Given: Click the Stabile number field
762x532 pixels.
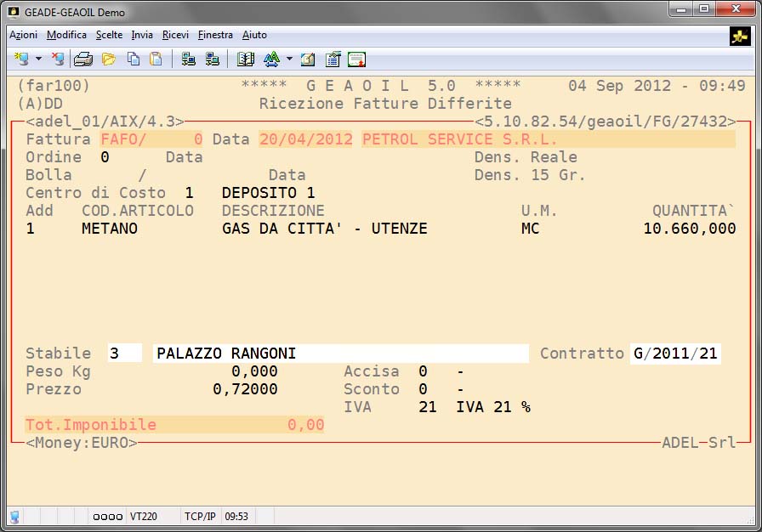Looking at the screenshot, I should click(124, 354).
